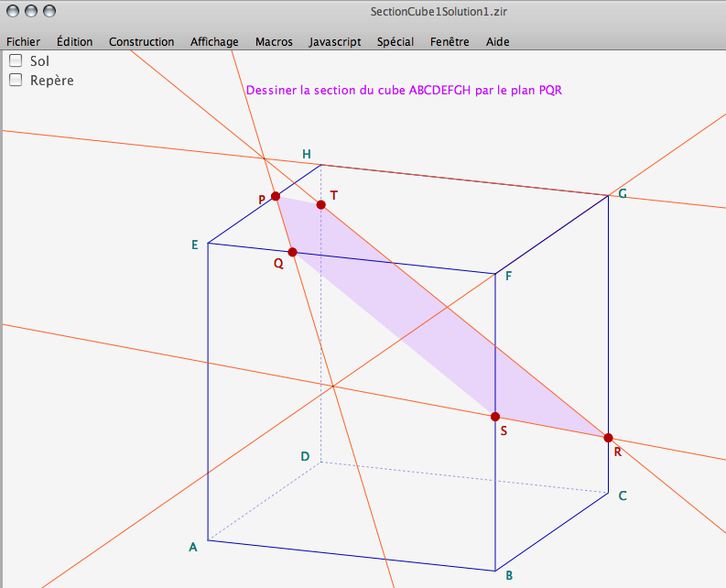Click the green zoom window button

tap(49, 11)
